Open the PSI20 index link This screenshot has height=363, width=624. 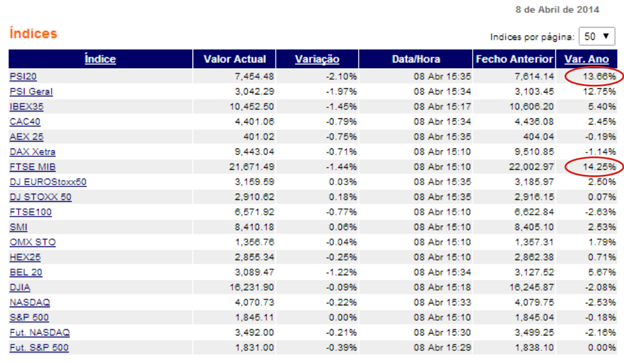coord(23,76)
